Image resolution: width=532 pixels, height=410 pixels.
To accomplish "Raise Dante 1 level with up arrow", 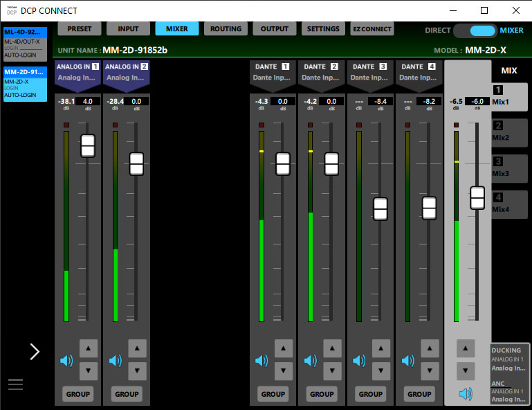I will pyautogui.click(x=284, y=348).
